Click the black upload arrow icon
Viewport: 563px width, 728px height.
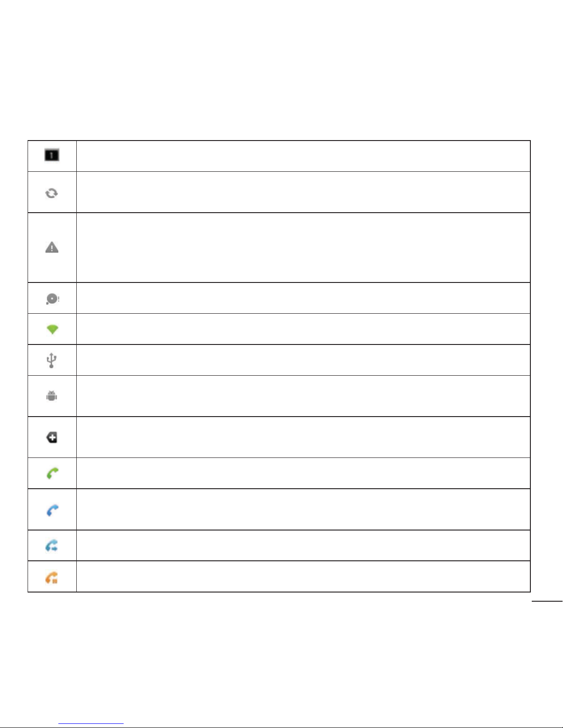click(x=51, y=155)
